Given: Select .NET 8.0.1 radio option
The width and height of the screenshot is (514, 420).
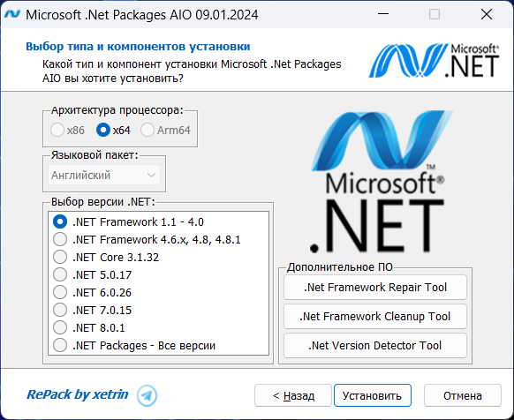Looking at the screenshot, I should (89, 327).
